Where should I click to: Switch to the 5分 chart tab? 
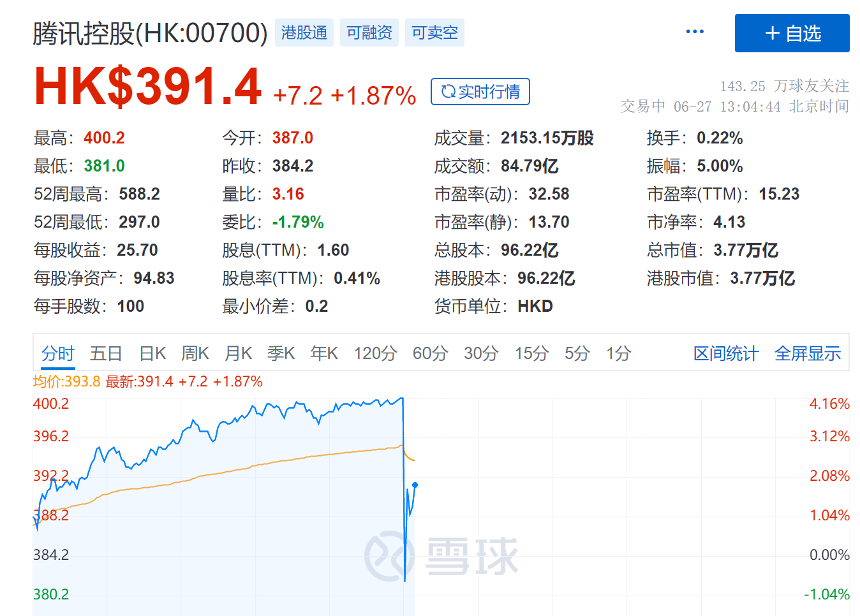coord(577,353)
